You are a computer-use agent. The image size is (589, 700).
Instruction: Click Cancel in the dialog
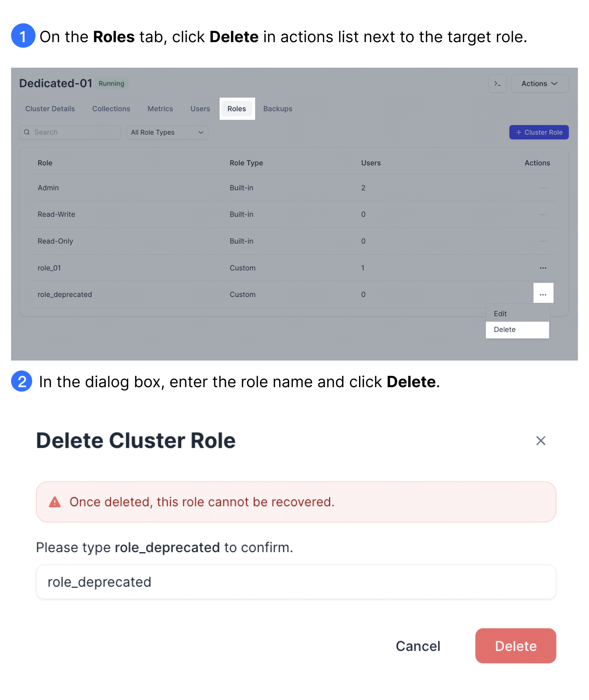click(417, 646)
